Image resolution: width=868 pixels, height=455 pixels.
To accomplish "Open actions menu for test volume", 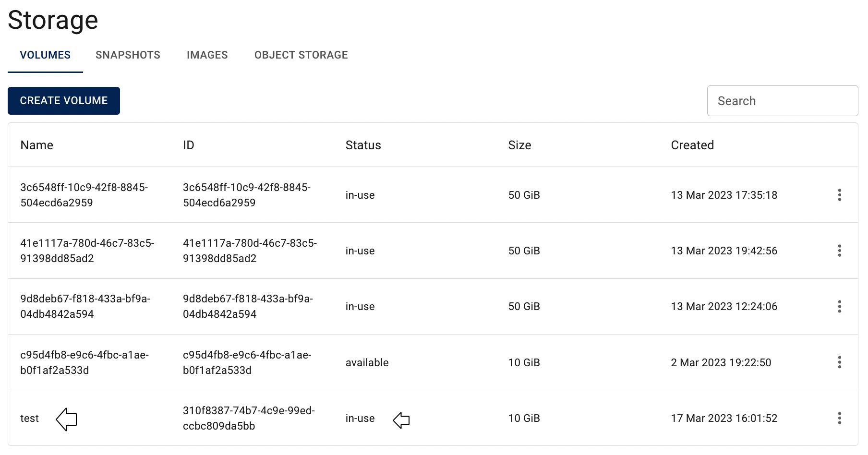I will click(839, 418).
